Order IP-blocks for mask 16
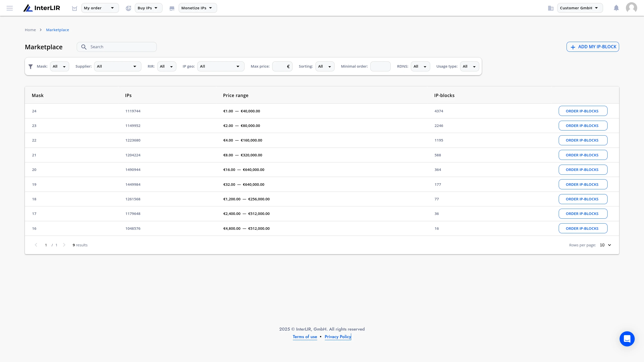This screenshot has height=362, width=644. coord(583,228)
